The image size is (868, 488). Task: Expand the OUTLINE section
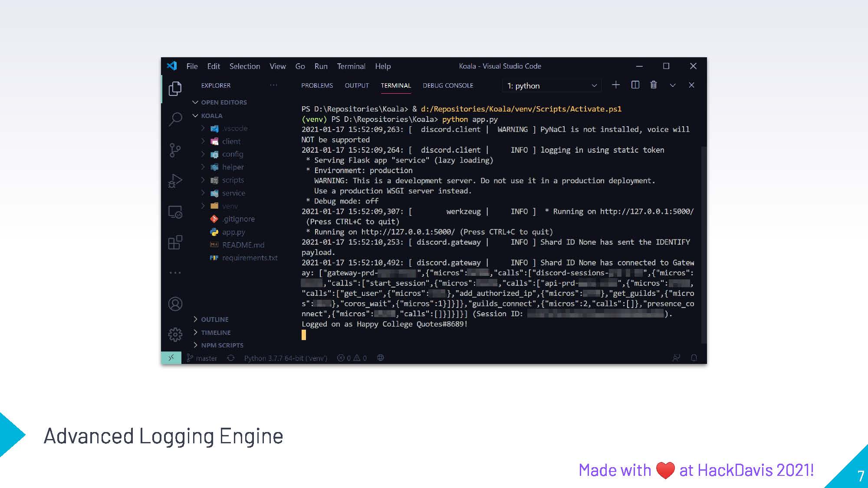[214, 319]
